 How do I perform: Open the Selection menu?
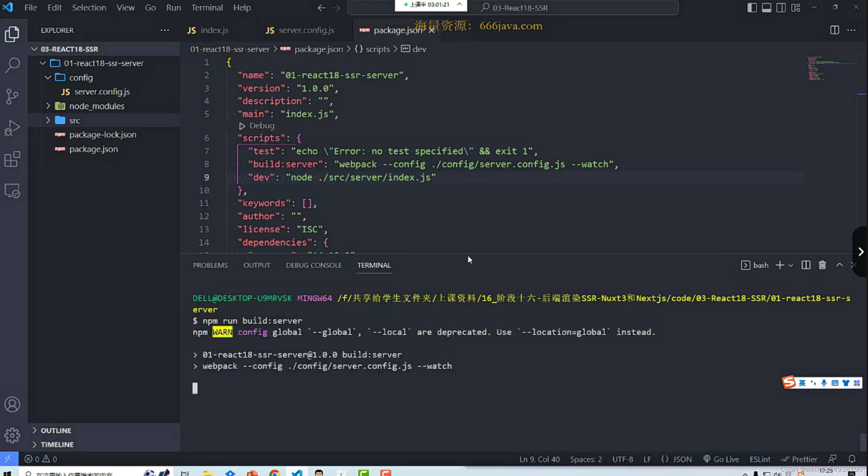coord(89,8)
